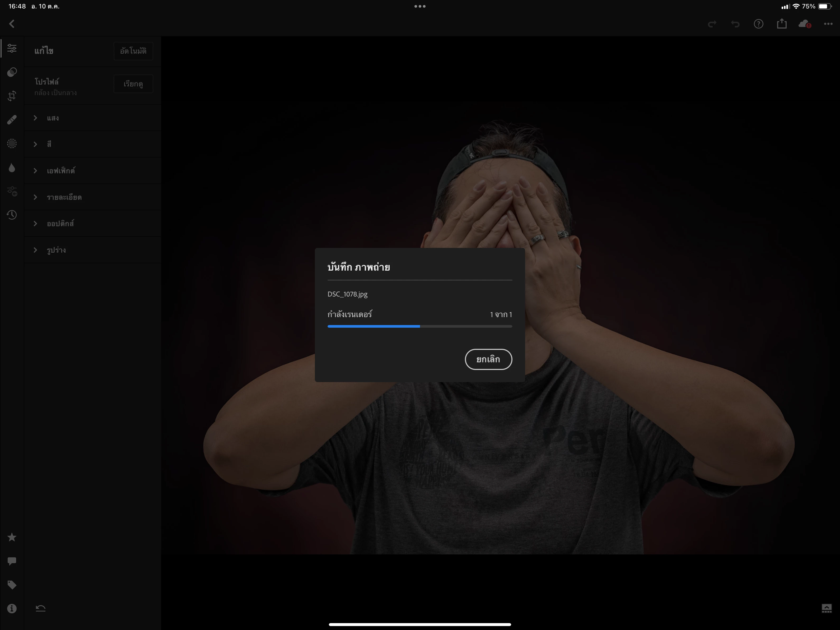Open the star rating panel icon
840x630 pixels.
coord(12,537)
